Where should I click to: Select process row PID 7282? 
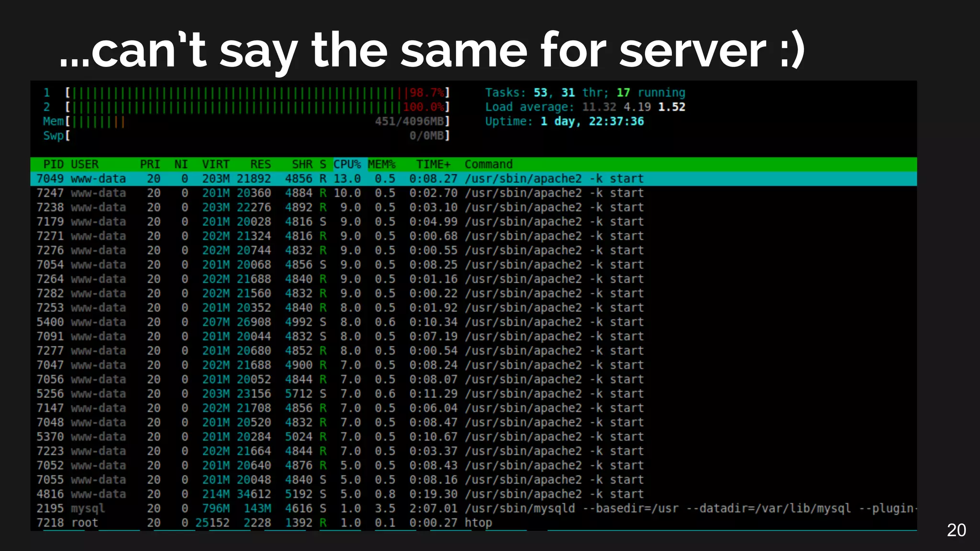pyautogui.click(x=474, y=294)
